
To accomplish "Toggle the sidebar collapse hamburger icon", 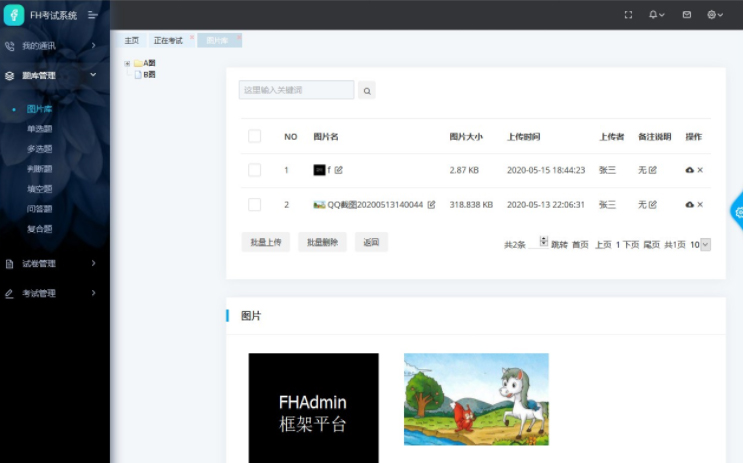I will (93, 15).
